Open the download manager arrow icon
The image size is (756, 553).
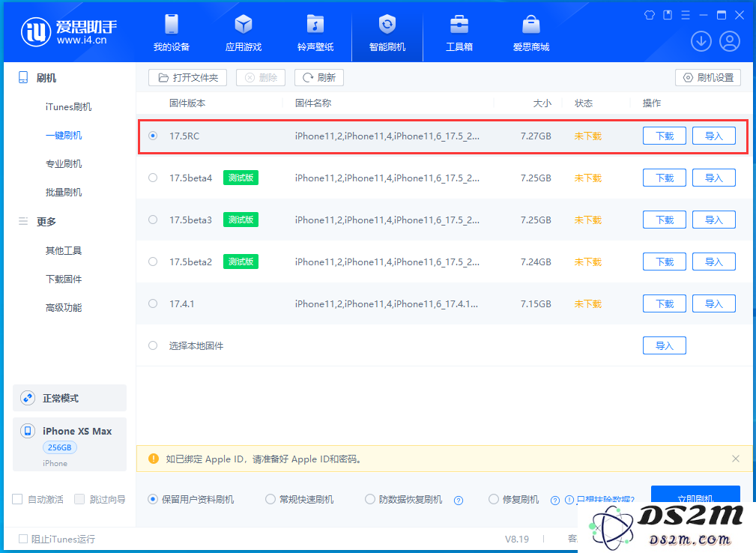701,41
